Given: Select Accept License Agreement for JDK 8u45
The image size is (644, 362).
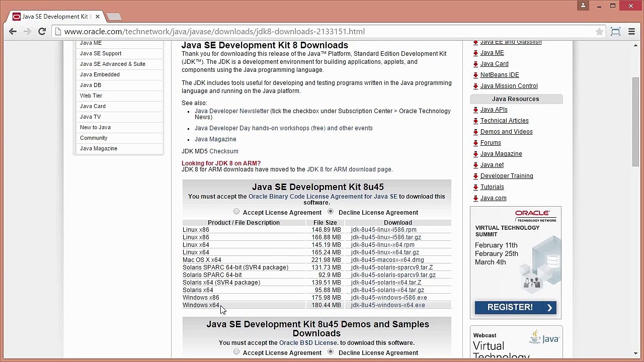Looking at the screenshot, I should coord(236,212).
